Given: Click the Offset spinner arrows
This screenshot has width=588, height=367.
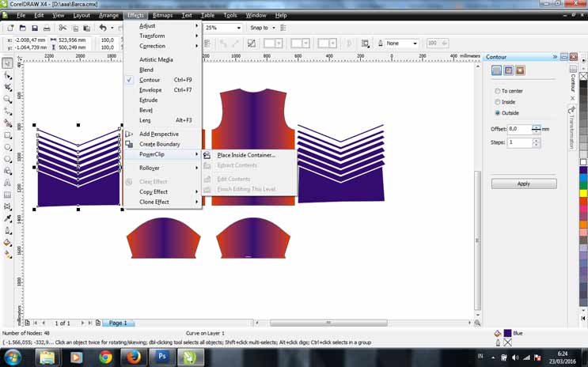Looking at the screenshot, I should (537, 129).
